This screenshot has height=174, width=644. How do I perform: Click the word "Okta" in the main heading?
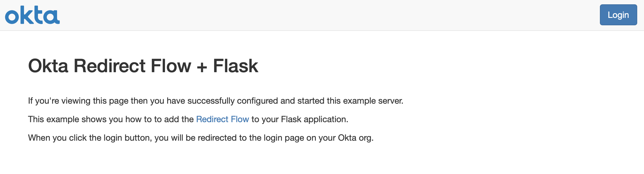coord(48,66)
